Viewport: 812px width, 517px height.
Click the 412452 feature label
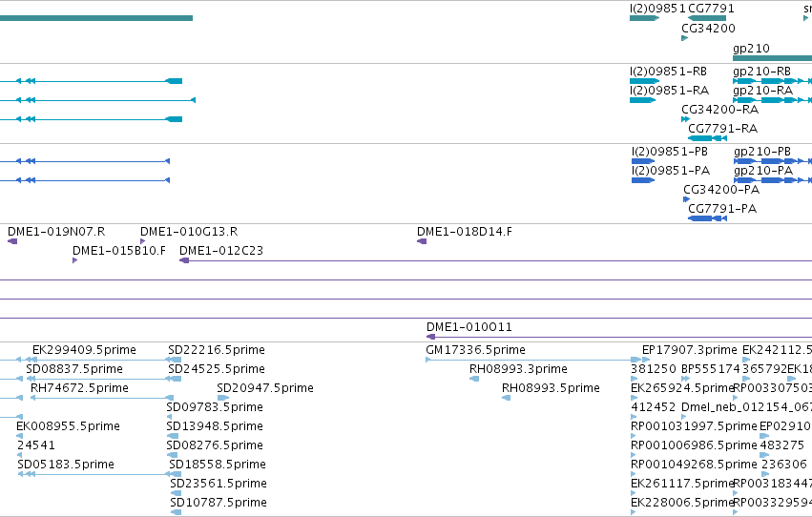pos(654,407)
